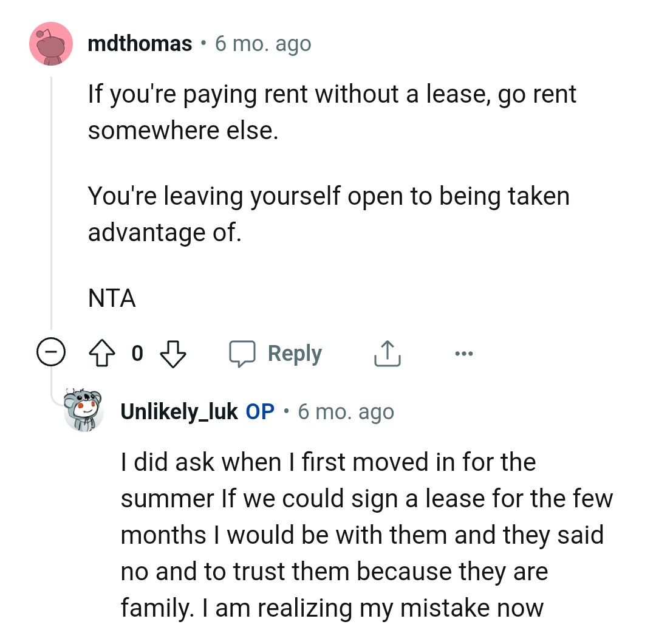Click the timestamp next to mdthomas

tap(262, 44)
